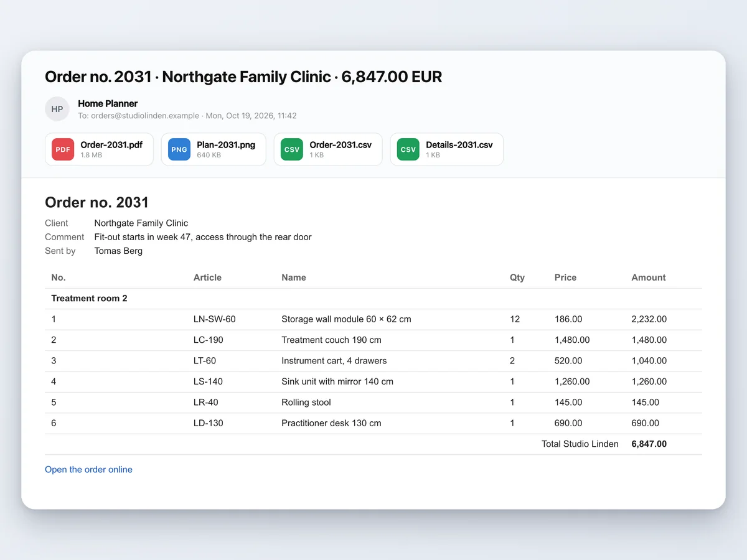Click article code LD-130
The width and height of the screenshot is (747, 560).
coord(209,423)
